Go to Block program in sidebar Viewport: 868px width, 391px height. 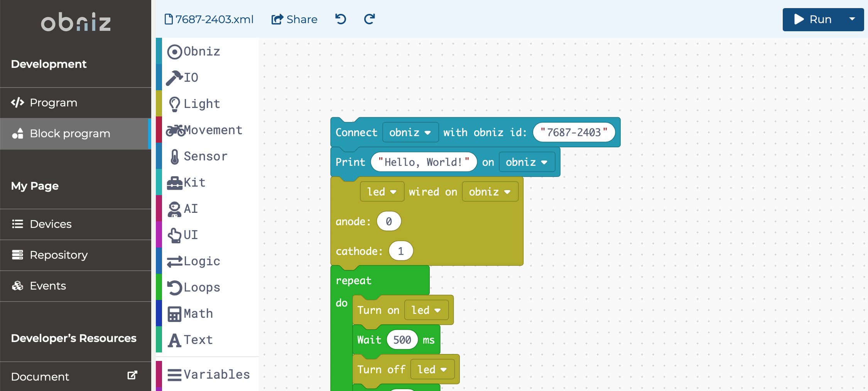click(x=70, y=133)
